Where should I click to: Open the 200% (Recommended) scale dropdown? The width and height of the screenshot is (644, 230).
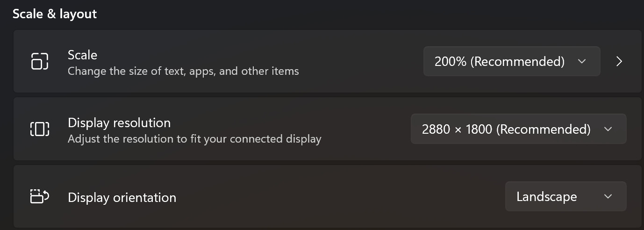(512, 61)
